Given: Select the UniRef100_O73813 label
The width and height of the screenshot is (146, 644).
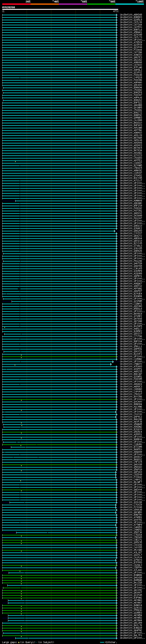Looking at the screenshot, I should pos(131,246).
